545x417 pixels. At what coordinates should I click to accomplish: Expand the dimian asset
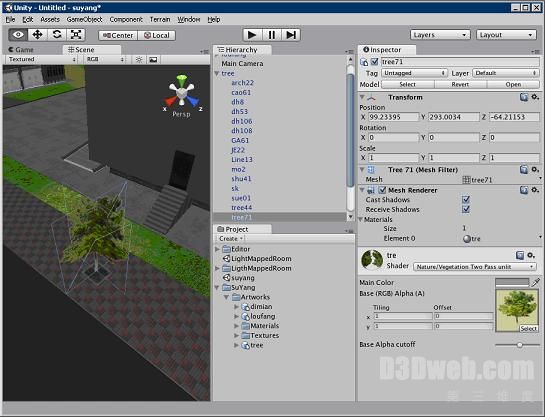236,307
